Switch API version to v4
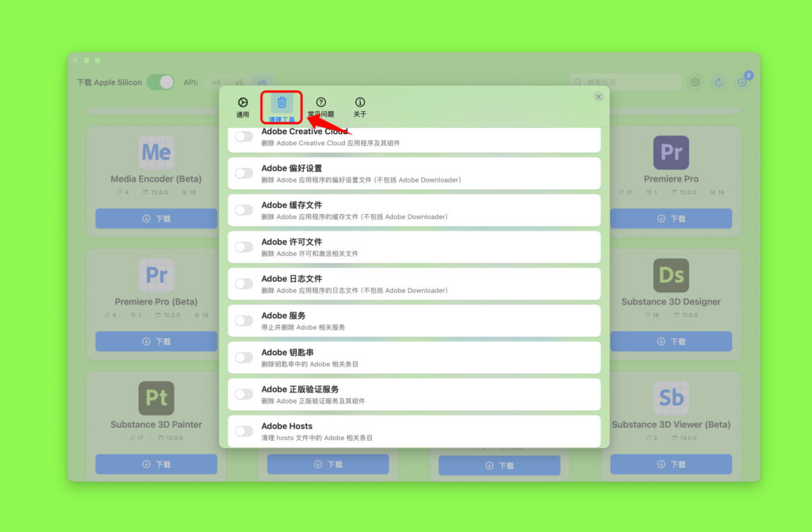The width and height of the screenshot is (812, 532). pos(218,82)
